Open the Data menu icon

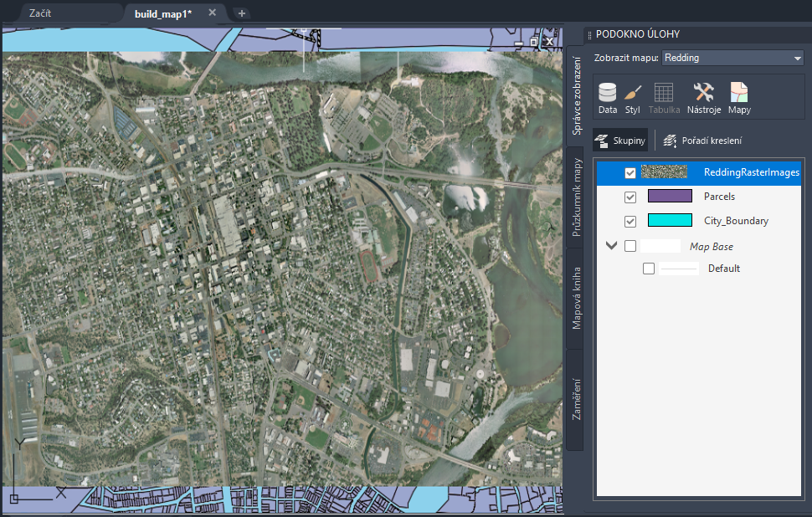(608, 98)
